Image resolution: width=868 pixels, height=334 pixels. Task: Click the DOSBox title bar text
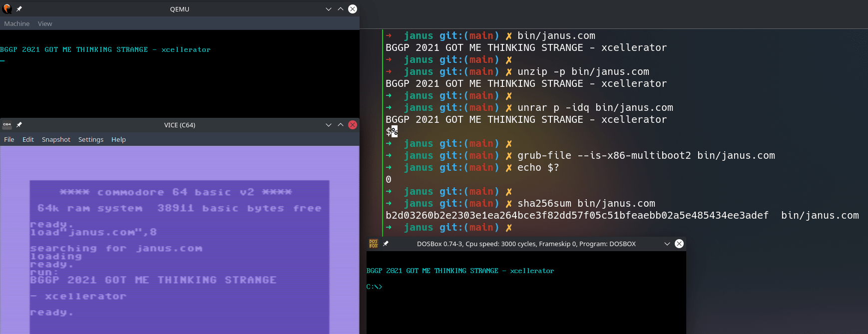[x=526, y=244]
